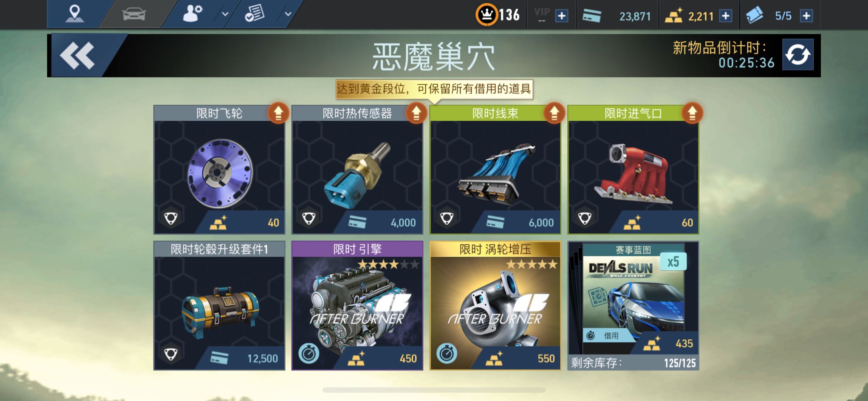Add tickets with the plus next to 5/5
868x401 pixels.
pyautogui.click(x=806, y=16)
